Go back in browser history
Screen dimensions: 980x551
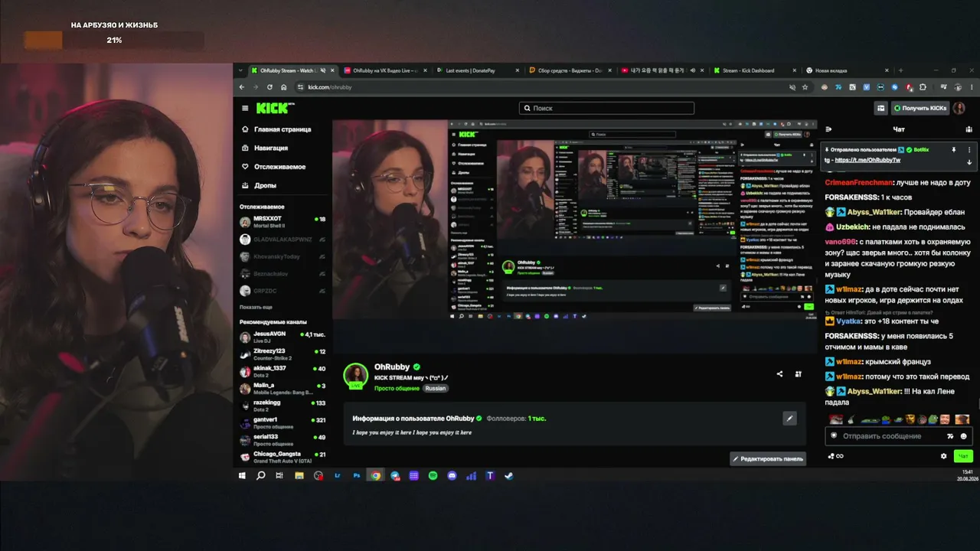coord(242,87)
